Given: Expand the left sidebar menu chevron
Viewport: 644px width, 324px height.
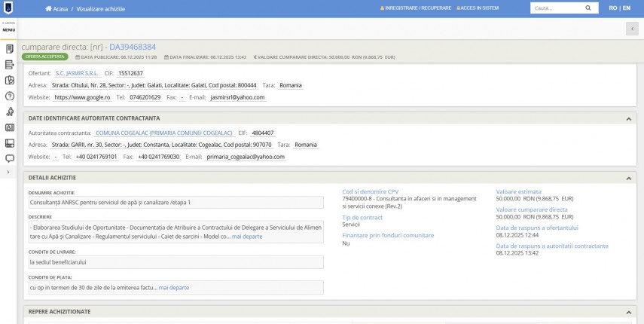Looking at the screenshot, I should pyautogui.click(x=8, y=173).
